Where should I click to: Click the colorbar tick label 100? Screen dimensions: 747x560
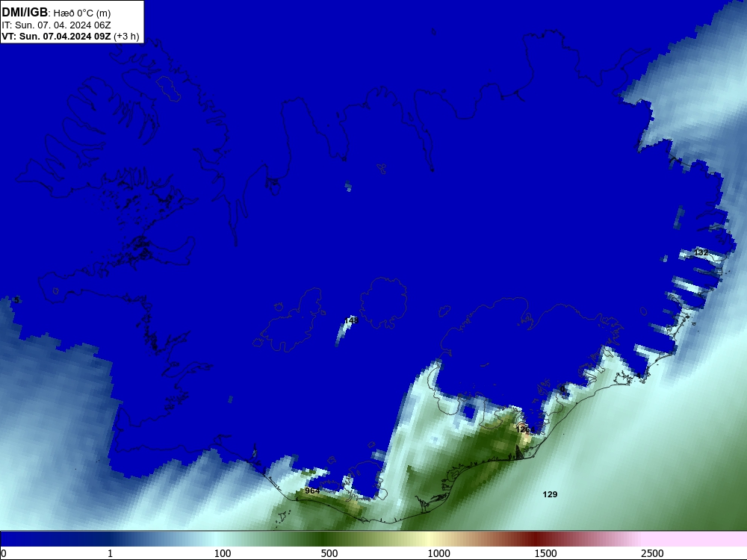coord(223,553)
